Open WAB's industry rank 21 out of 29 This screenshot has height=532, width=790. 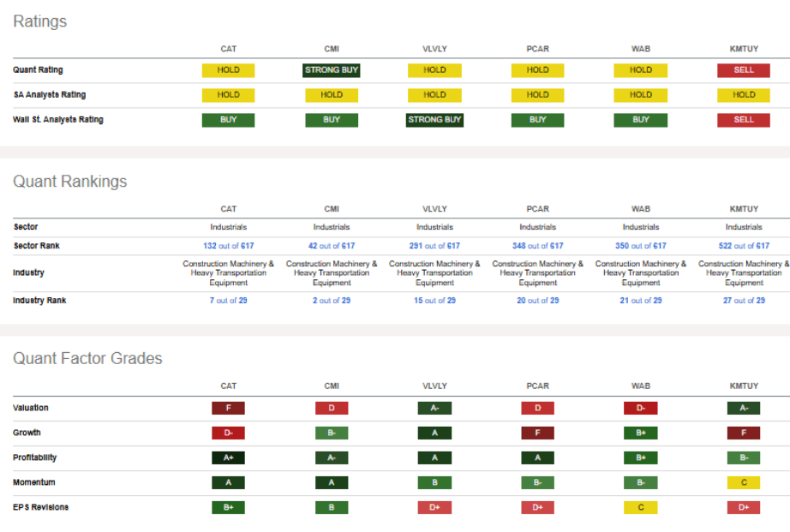pyautogui.click(x=641, y=301)
